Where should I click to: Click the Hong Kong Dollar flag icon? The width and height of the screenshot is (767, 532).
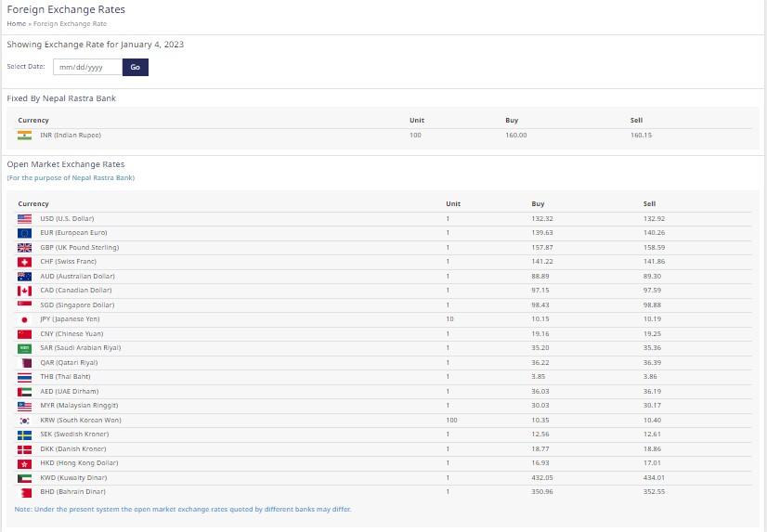click(24, 462)
